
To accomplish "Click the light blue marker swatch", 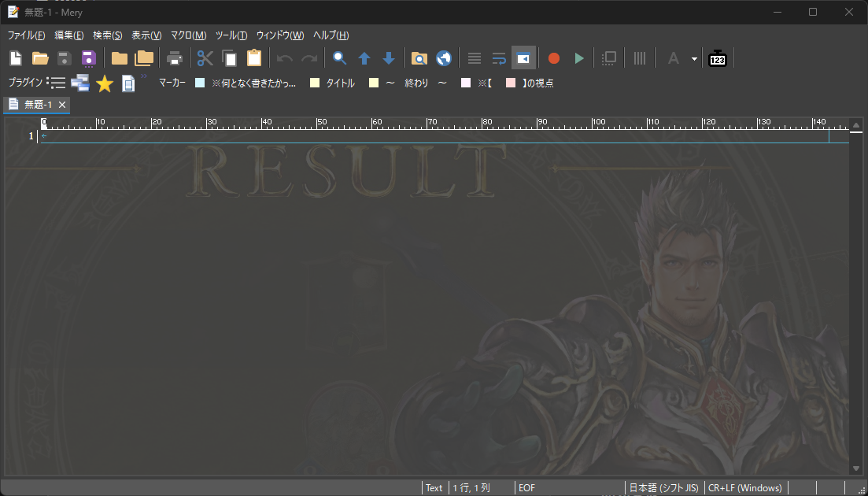I will pyautogui.click(x=201, y=83).
